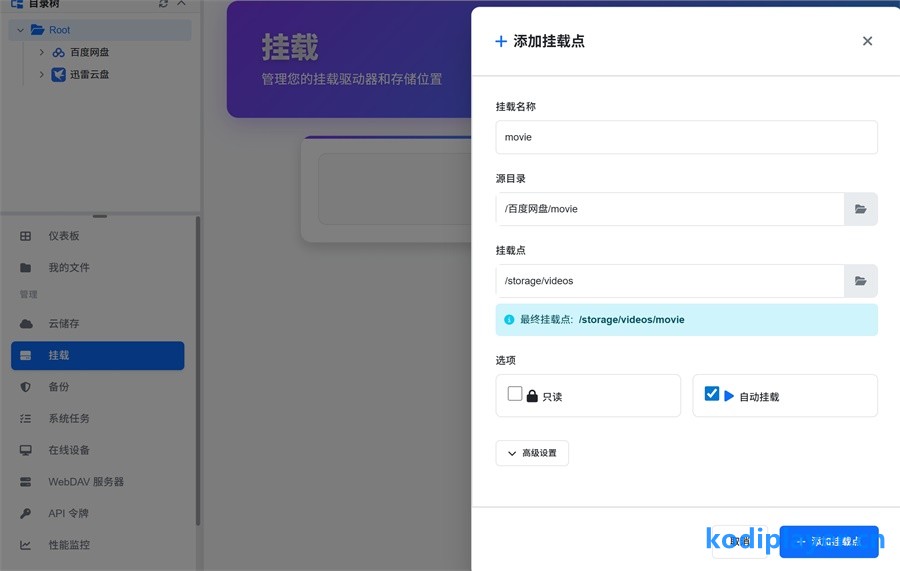Click the WebDAV 服务器 server icon
This screenshot has height=571, width=900.
pos(26,482)
